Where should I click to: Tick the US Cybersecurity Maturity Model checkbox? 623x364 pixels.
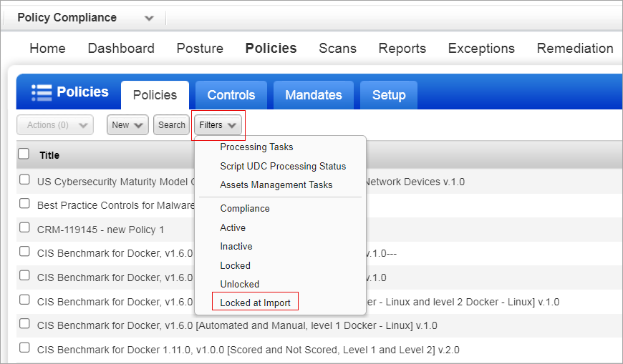click(25, 180)
